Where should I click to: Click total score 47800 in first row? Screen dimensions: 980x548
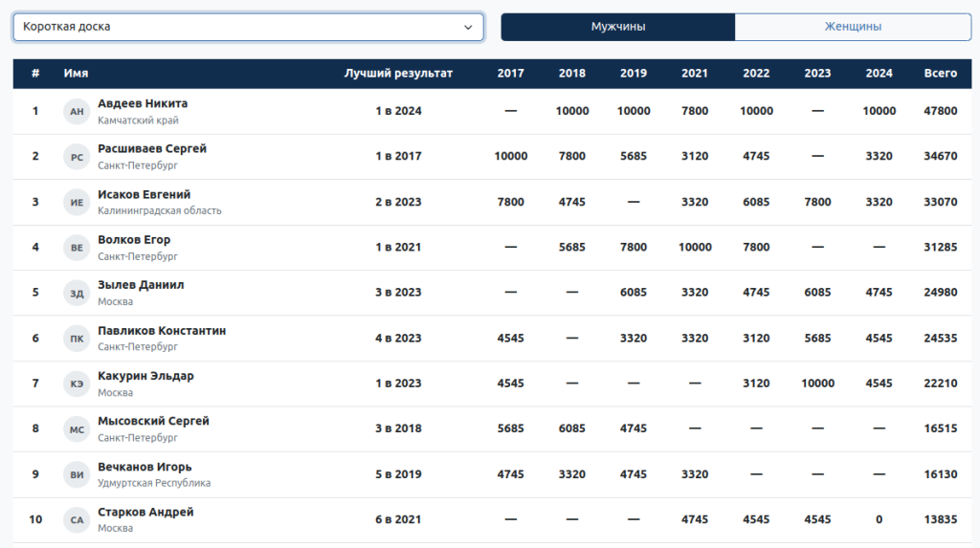tap(940, 111)
